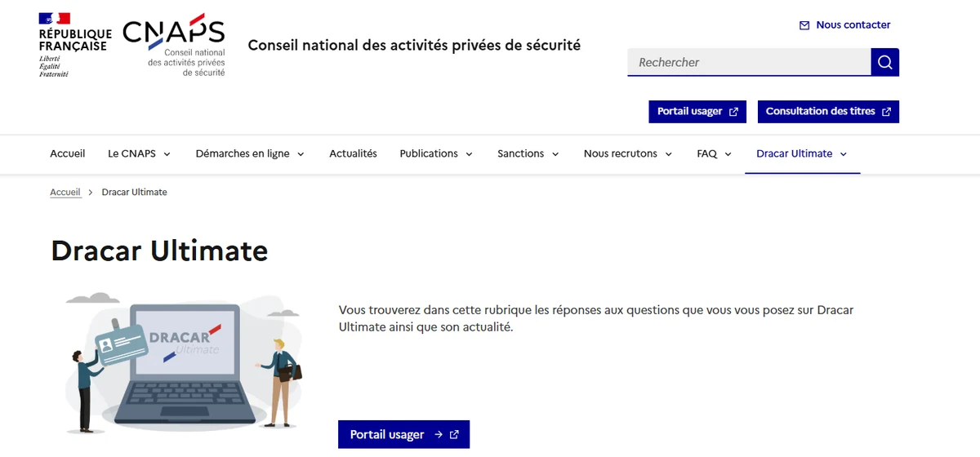Click the laptop Dracar Ultimate illustration

coord(183,362)
